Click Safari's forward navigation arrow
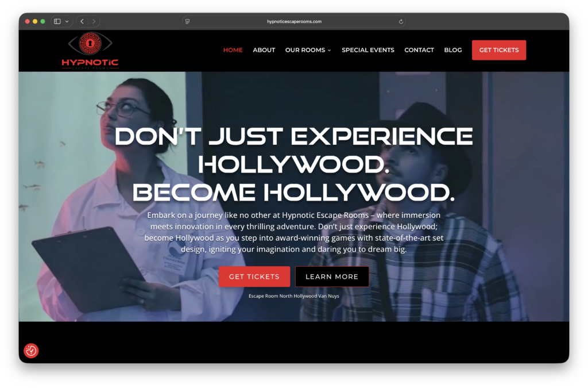588x388 pixels. (x=95, y=21)
